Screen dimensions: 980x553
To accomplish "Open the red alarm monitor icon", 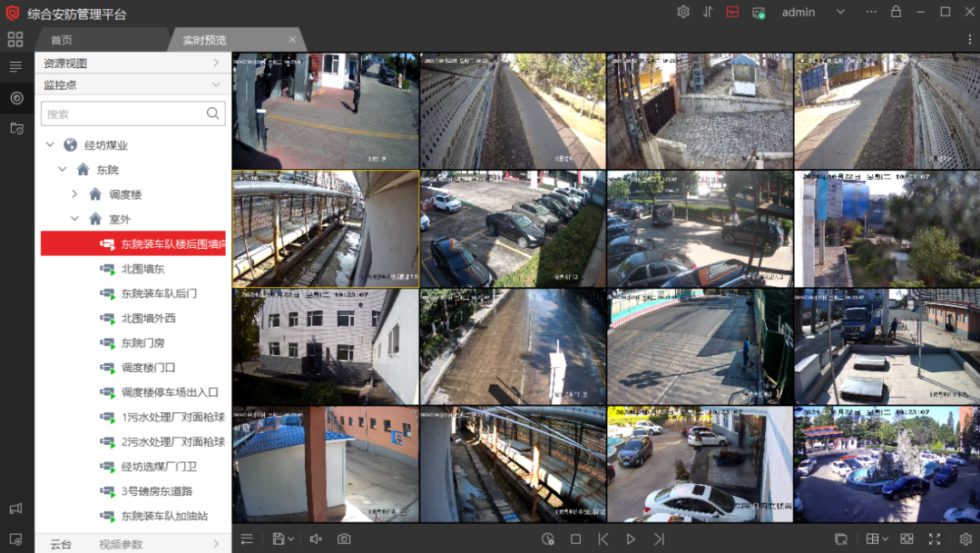I will tap(732, 12).
